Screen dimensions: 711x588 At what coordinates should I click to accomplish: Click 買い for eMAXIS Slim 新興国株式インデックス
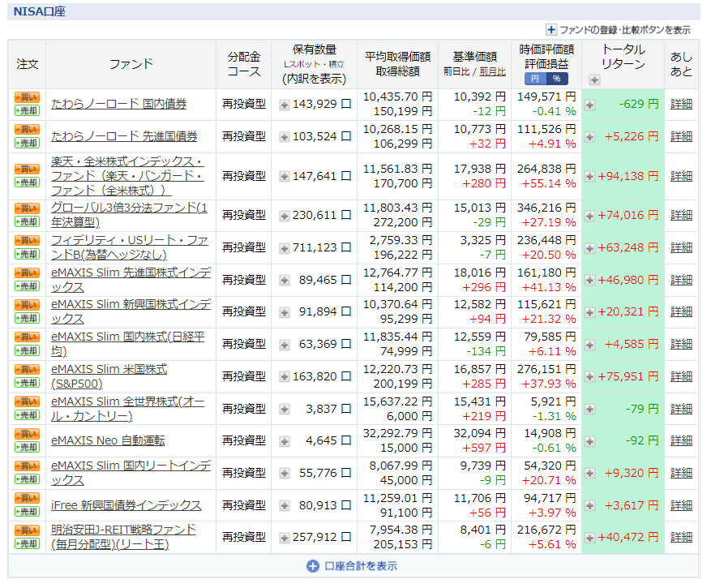pyautogui.click(x=28, y=305)
